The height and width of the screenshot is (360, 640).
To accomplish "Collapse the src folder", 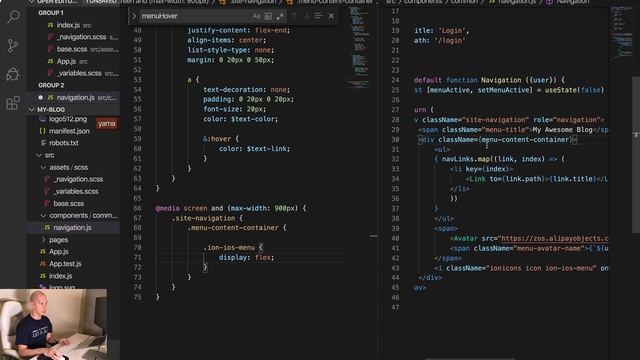I will 74,155.
